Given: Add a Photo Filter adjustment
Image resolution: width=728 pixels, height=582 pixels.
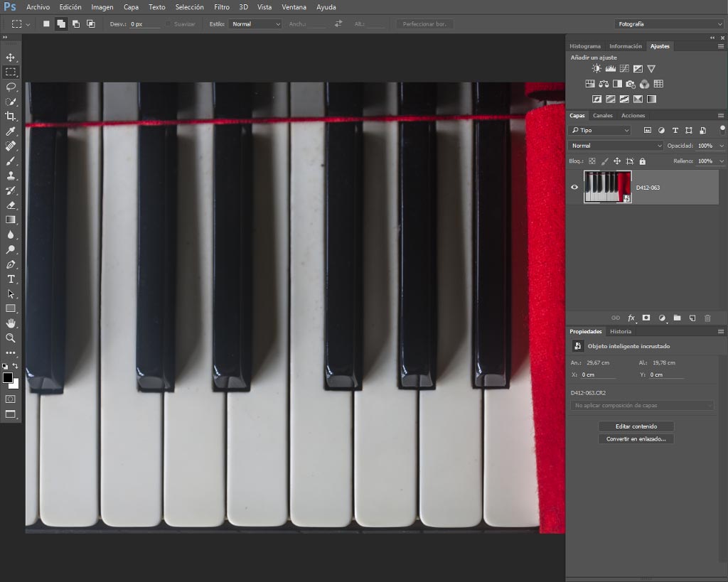Looking at the screenshot, I should (631, 84).
